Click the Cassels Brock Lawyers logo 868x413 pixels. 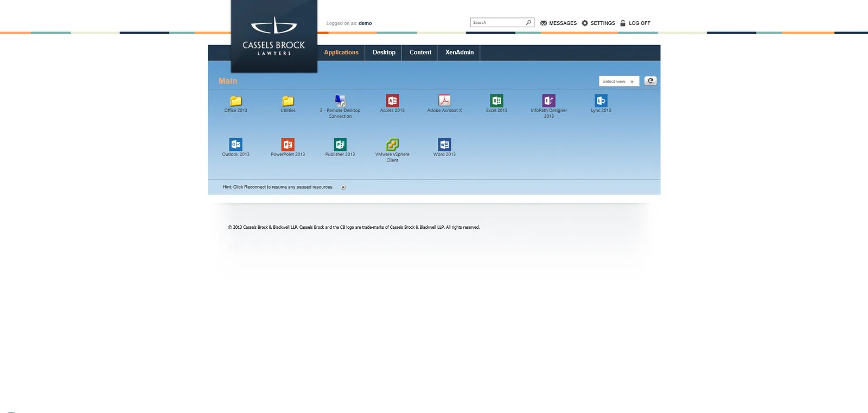coord(274,36)
